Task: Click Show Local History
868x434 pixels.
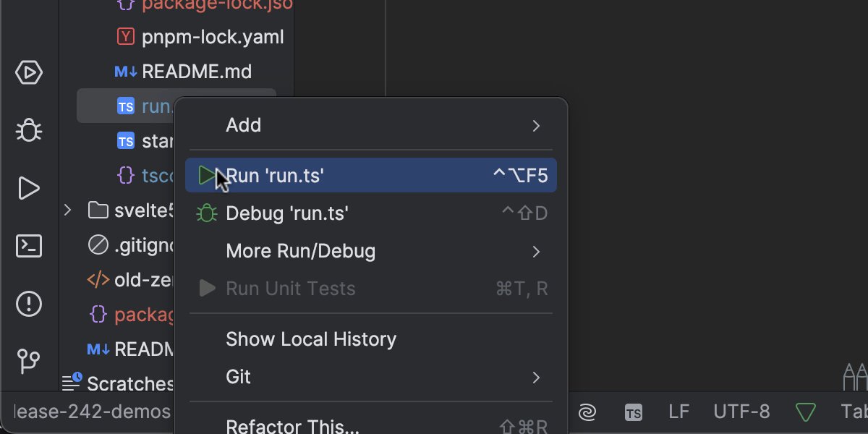Action: [311, 339]
